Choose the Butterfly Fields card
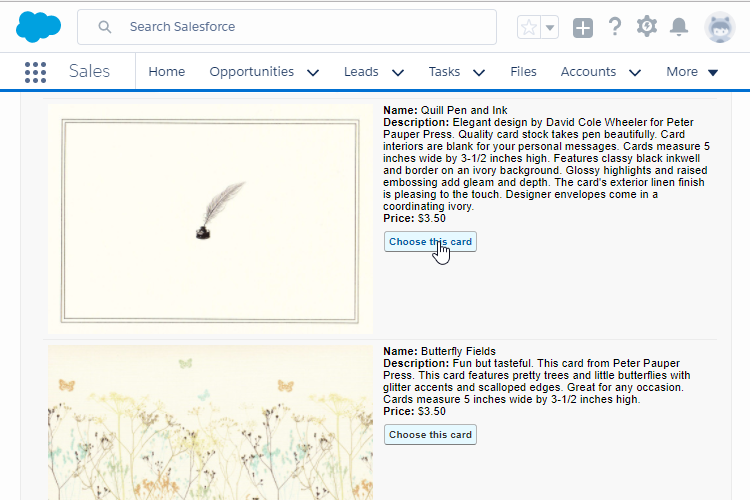The image size is (750, 500). 430,435
